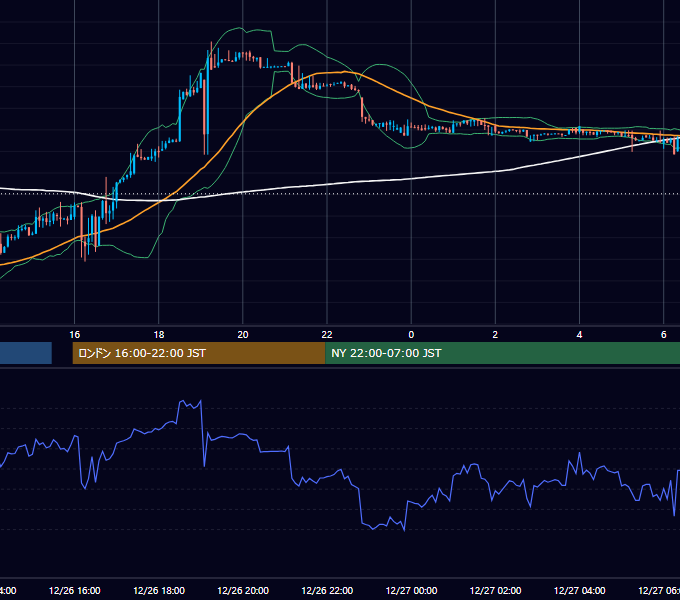Click the 12/27 04:00 label on lower axis
Image resolution: width=680 pixels, height=600 pixels.
click(x=579, y=591)
